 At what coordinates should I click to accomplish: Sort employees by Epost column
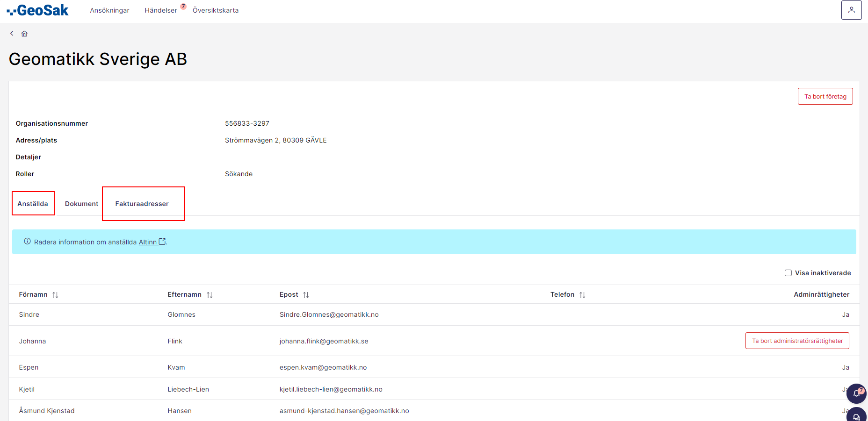tap(306, 295)
